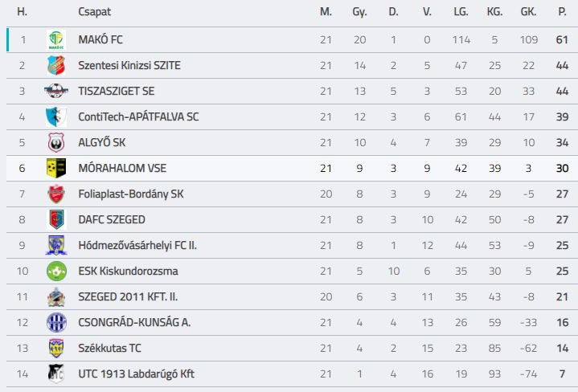Image resolution: width=578 pixels, height=392 pixels.
Task: Select the highlighted MÓRAHALOM VSE row points
Action: point(562,168)
